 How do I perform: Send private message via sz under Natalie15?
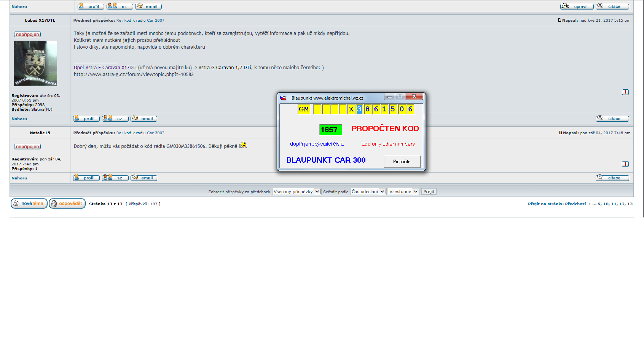[x=115, y=178]
